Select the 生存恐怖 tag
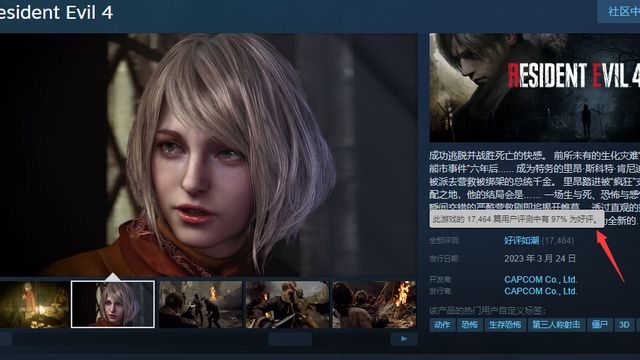The image size is (640, 360). coord(505,325)
